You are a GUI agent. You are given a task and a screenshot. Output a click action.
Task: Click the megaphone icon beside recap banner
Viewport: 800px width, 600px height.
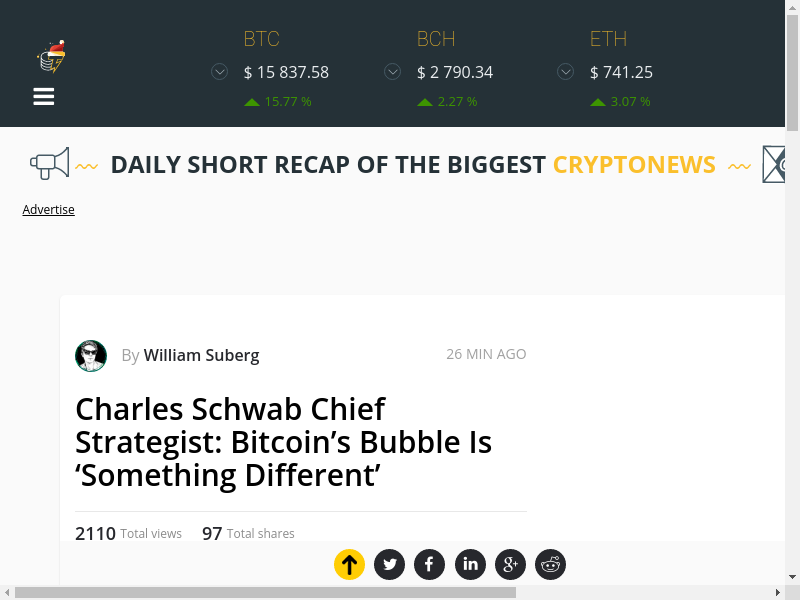pos(49,163)
